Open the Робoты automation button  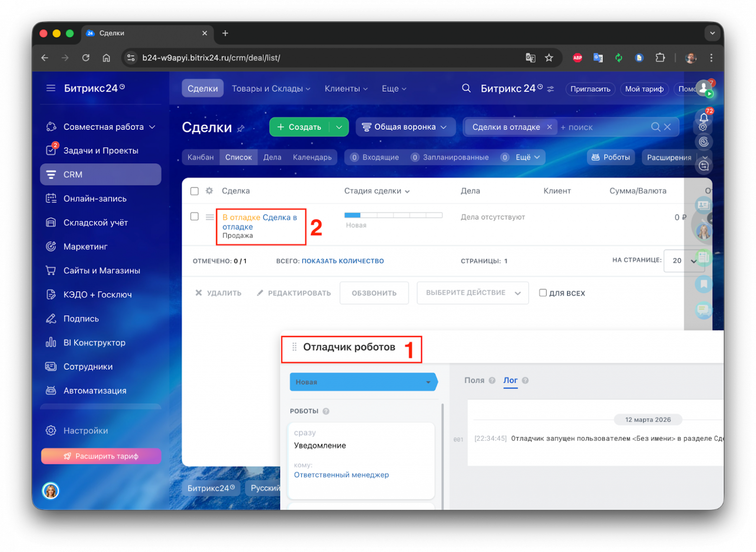pyautogui.click(x=611, y=157)
